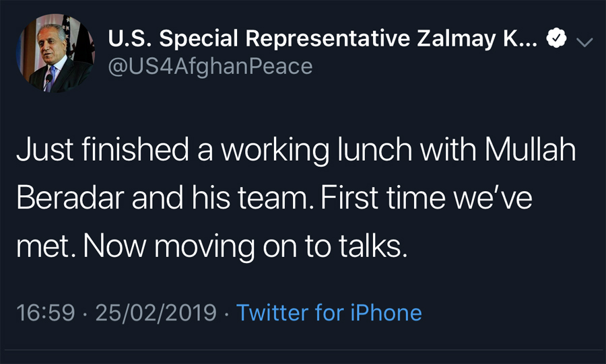Open the tweet options chevron menu
Image resolution: width=606 pixels, height=364 pixels.
(x=584, y=42)
